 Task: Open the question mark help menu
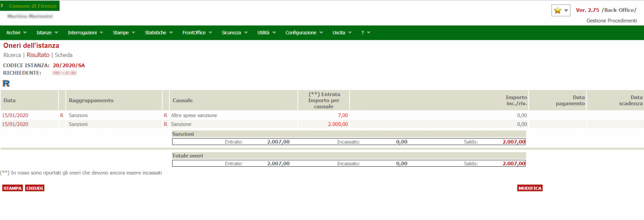366,33
